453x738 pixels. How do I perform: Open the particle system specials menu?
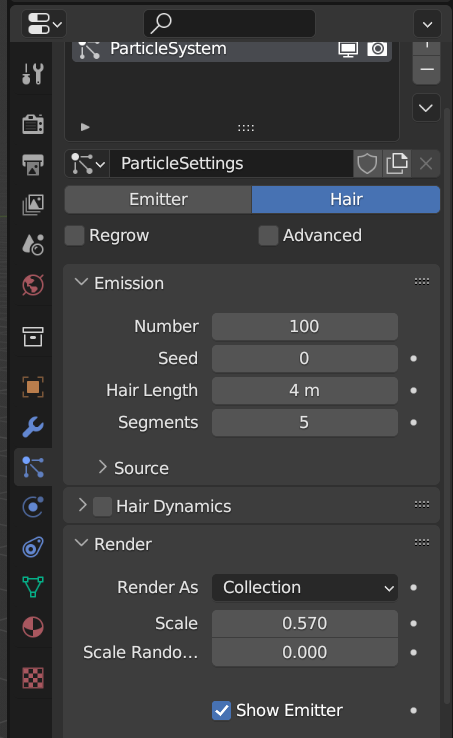tap(426, 108)
